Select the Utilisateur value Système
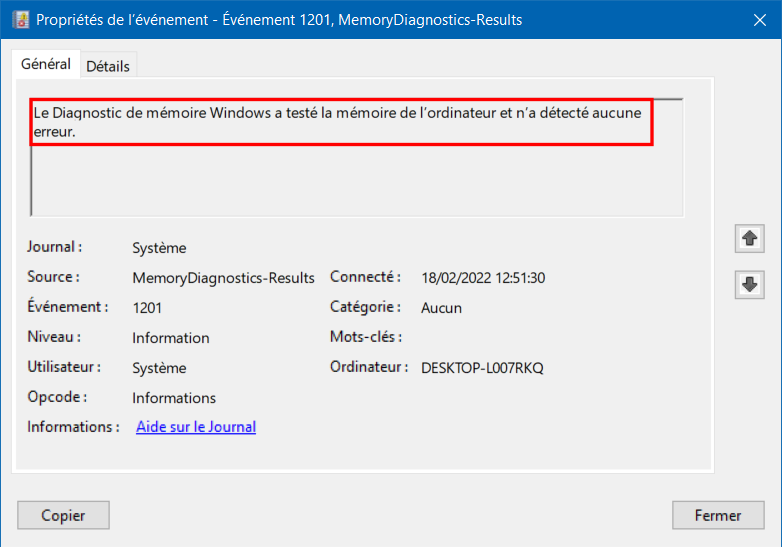This screenshot has height=547, width=782. pyautogui.click(x=159, y=368)
